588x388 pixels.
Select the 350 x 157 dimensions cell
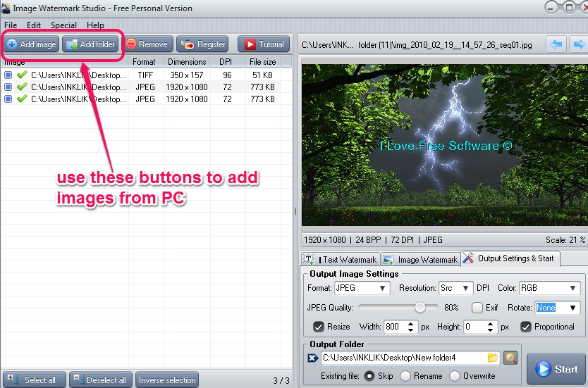[x=187, y=75]
